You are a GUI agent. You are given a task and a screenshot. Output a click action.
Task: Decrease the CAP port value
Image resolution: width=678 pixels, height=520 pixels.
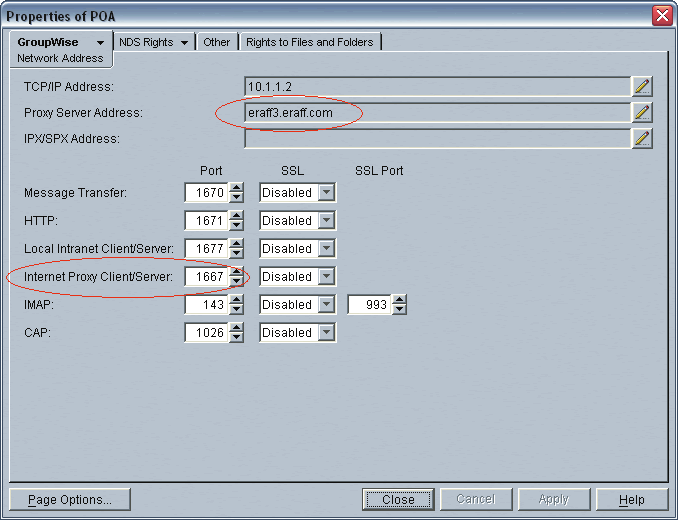point(236,338)
